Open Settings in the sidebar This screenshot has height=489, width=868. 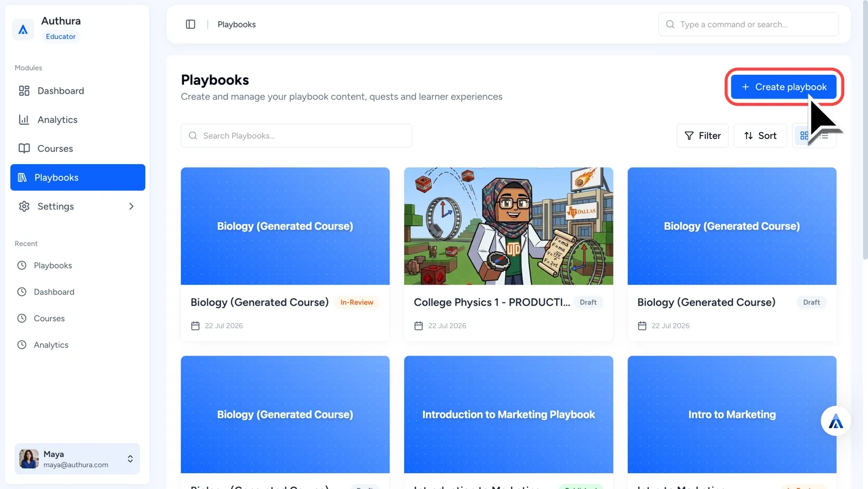tap(78, 206)
